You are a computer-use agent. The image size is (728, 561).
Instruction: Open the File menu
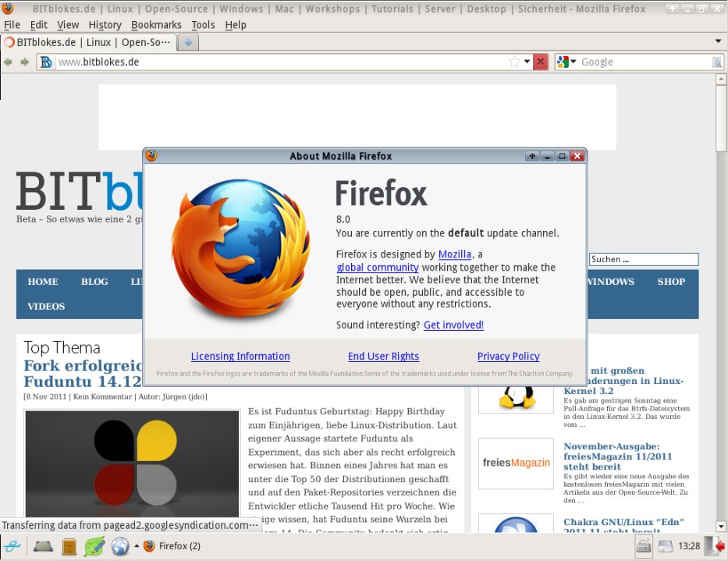click(x=12, y=25)
